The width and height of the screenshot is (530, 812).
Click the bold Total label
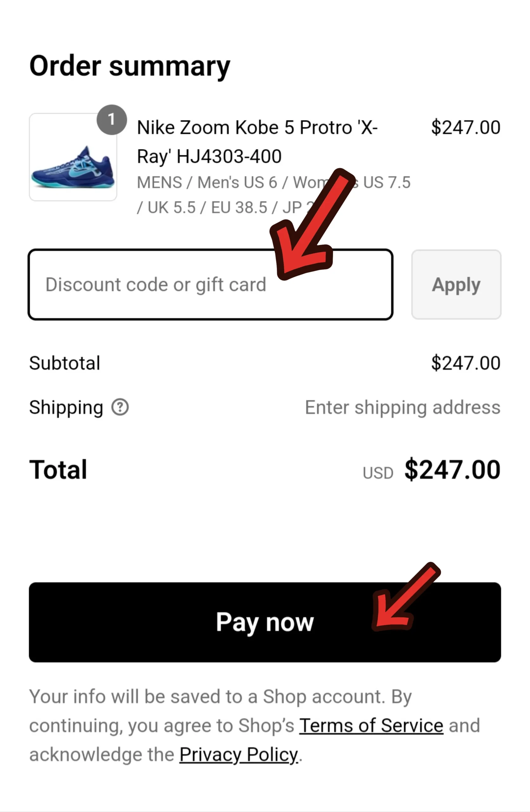coord(58,470)
